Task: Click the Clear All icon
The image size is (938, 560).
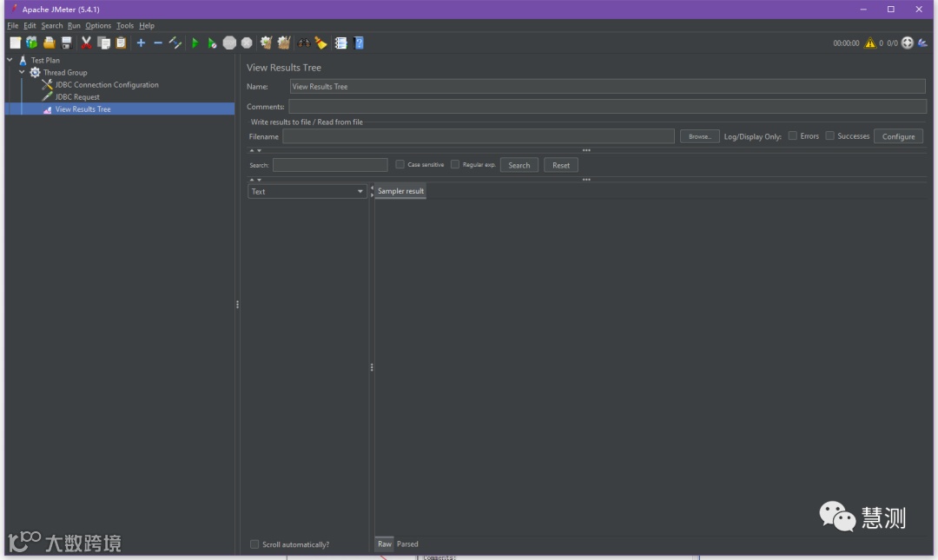Action: [283, 43]
